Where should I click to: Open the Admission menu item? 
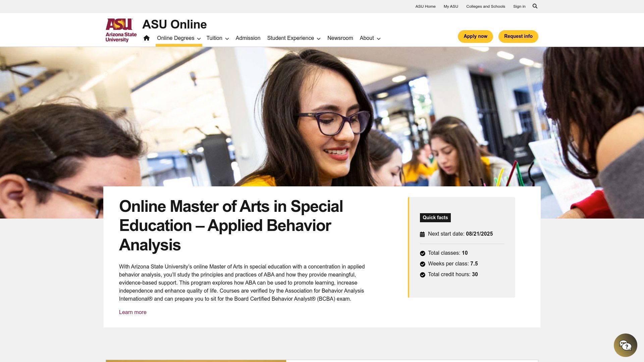coord(248,38)
